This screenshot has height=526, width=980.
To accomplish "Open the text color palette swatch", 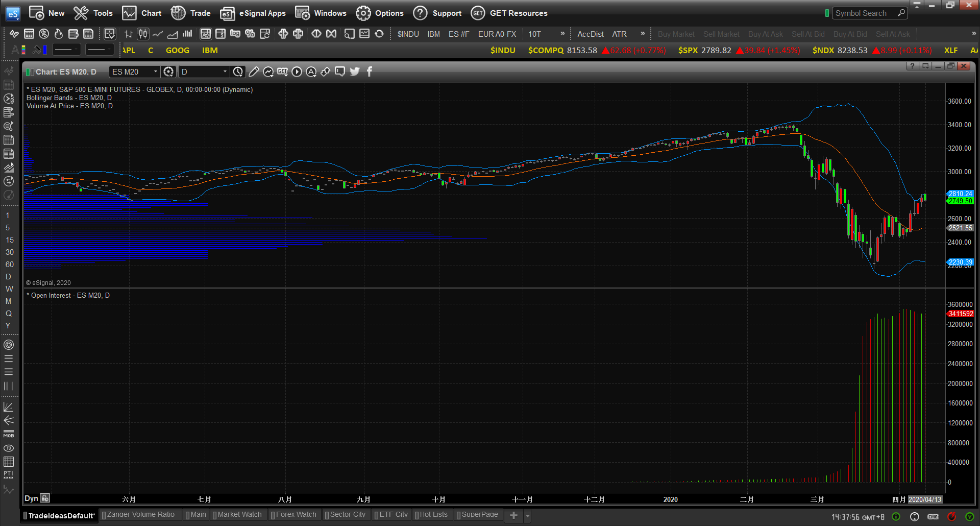I will (23, 50).
